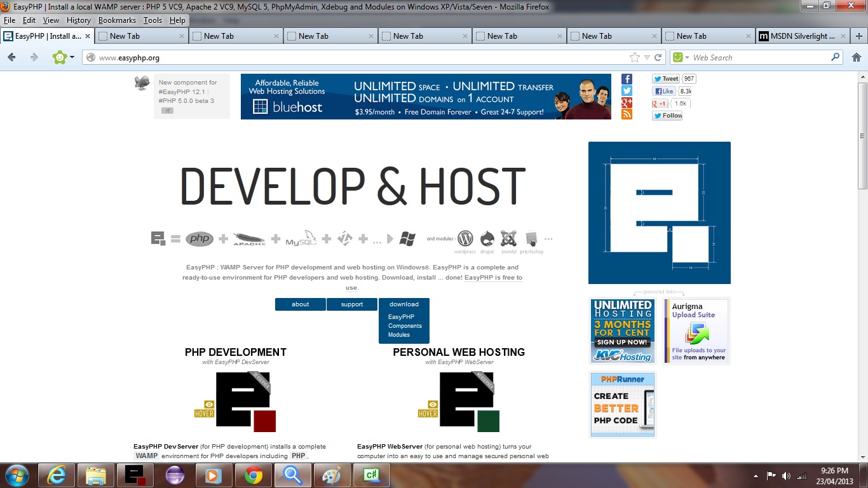Click the Apache feather logo
The width and height of the screenshot is (868, 488).
pos(249,239)
